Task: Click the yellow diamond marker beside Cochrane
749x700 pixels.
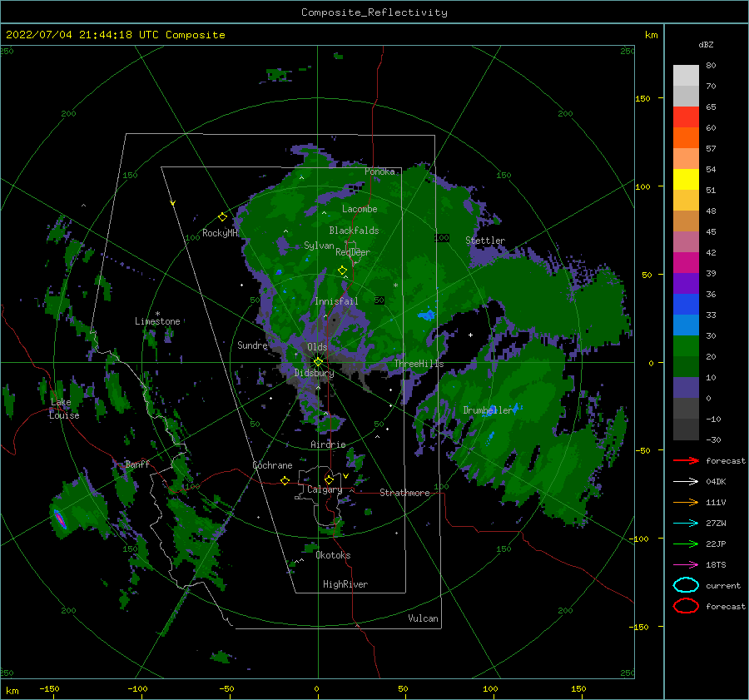Action: coord(285,481)
